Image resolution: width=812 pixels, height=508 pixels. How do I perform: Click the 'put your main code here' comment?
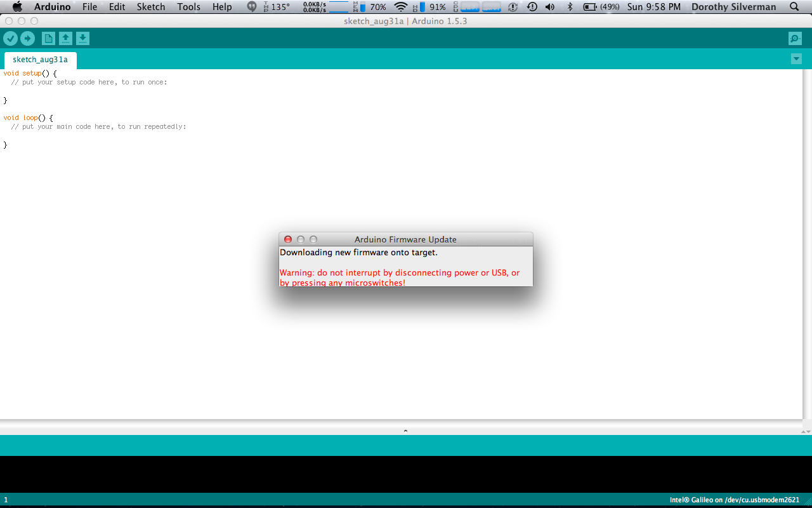[x=98, y=127]
